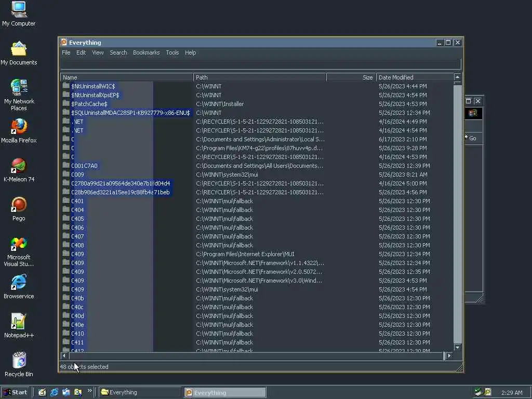Click the horizontal scrollbar left arrow

coord(64,355)
